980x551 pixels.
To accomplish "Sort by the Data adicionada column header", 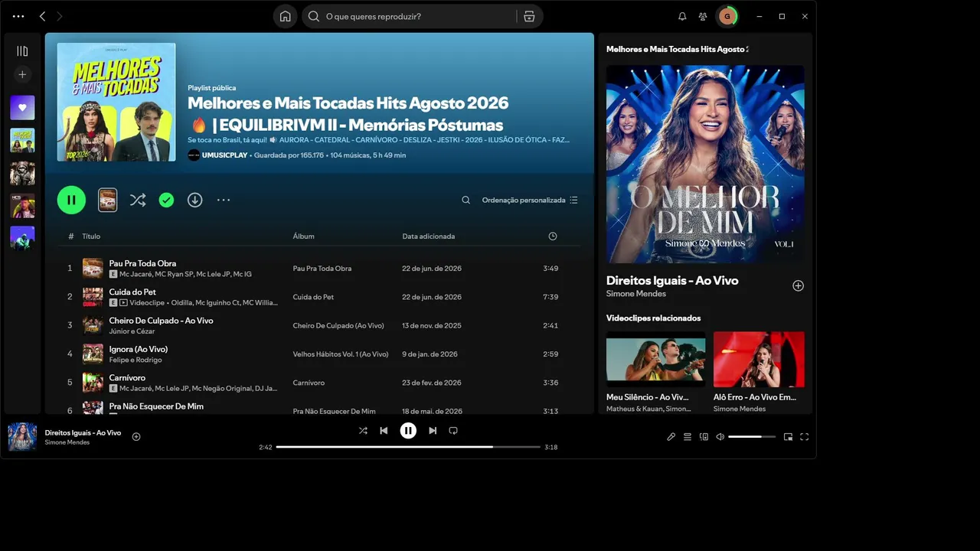I will pos(429,236).
